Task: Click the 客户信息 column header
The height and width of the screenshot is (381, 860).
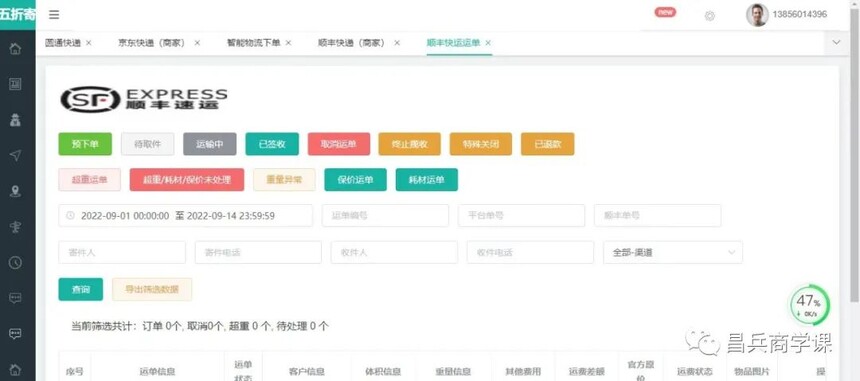Action: point(306,372)
